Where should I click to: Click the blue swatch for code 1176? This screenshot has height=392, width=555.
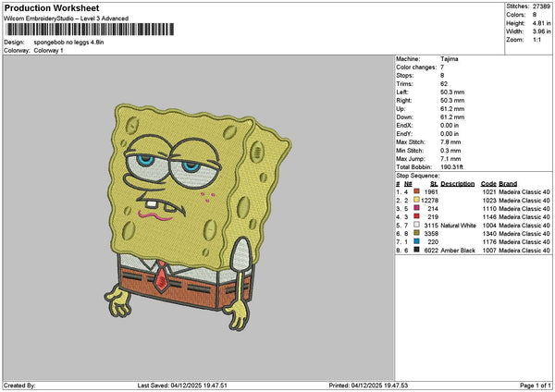(416, 241)
